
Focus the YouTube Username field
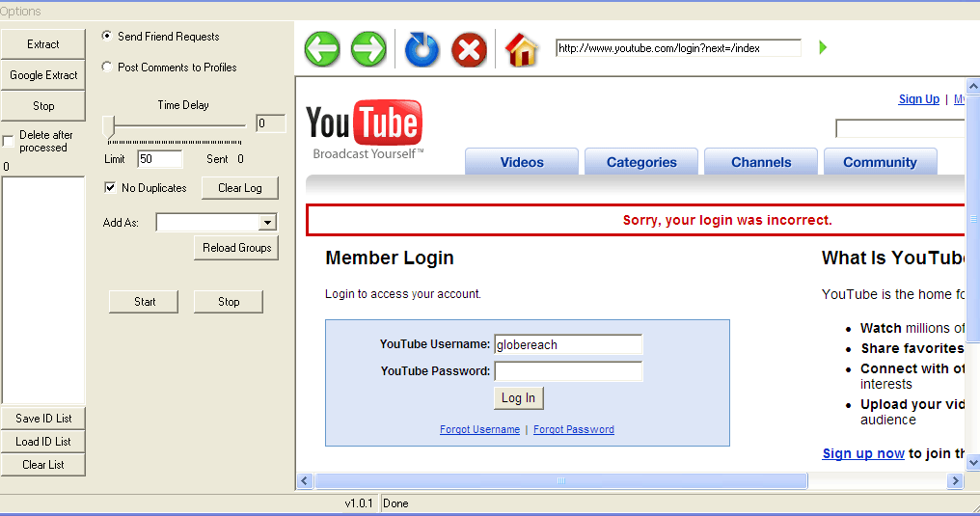568,344
